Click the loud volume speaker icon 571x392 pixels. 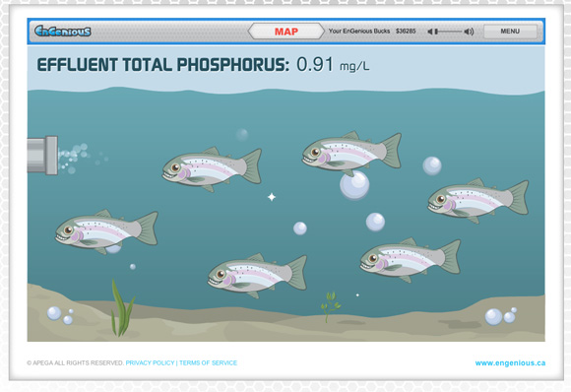click(469, 32)
